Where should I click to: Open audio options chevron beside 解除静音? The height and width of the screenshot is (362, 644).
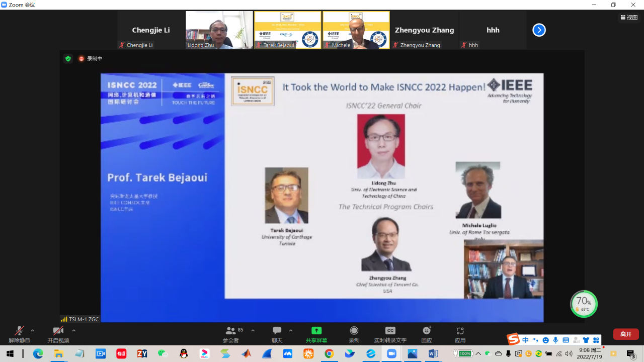[x=32, y=330]
